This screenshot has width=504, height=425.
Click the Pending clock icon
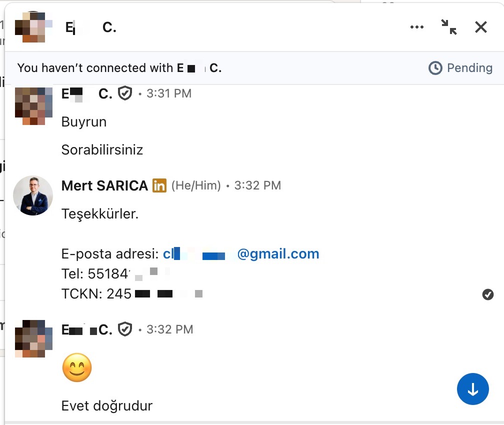coord(435,68)
